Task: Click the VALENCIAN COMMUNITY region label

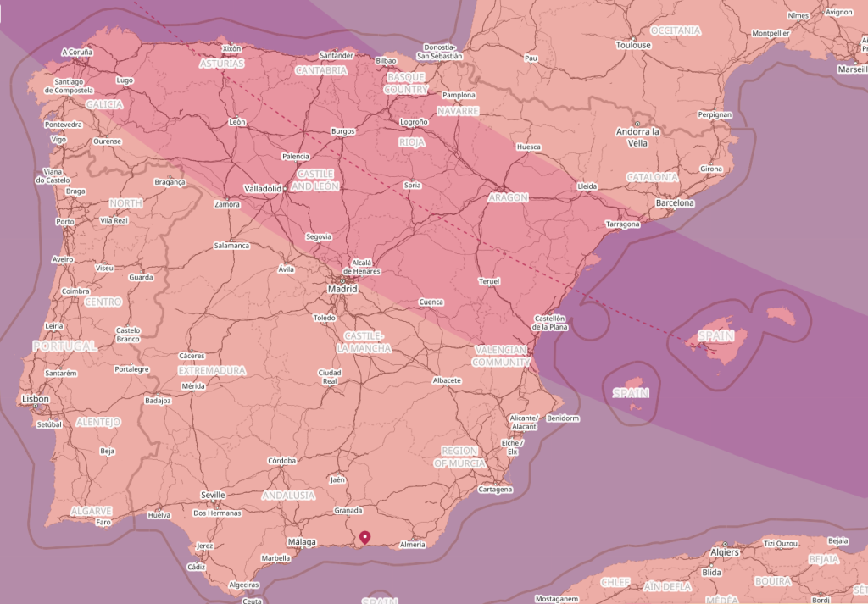Action: pyautogui.click(x=501, y=356)
